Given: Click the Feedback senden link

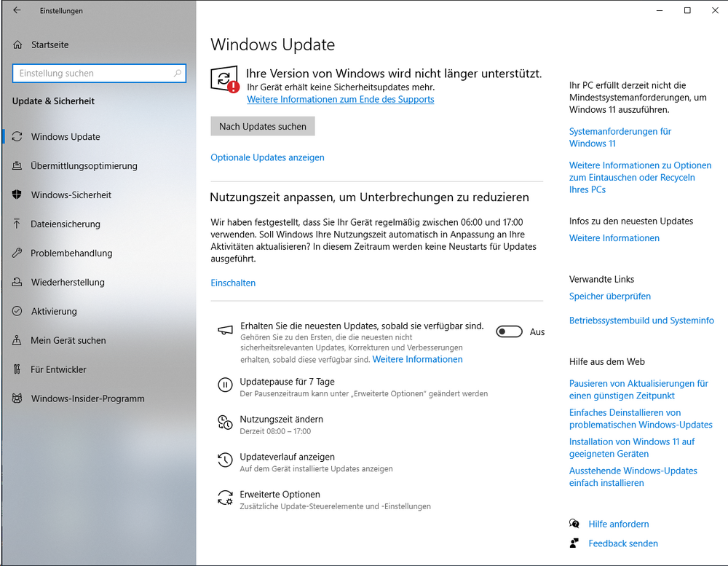Looking at the screenshot, I should pyautogui.click(x=623, y=543).
